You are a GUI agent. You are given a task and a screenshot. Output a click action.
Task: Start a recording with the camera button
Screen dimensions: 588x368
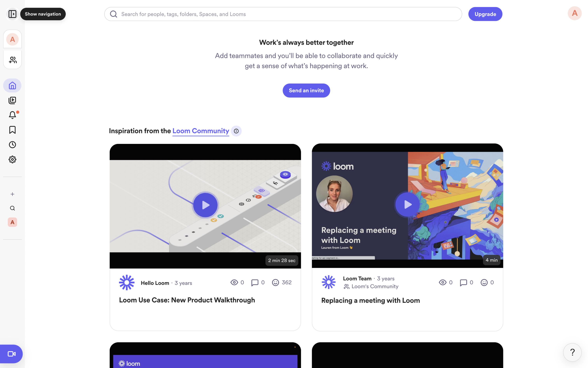(11, 354)
